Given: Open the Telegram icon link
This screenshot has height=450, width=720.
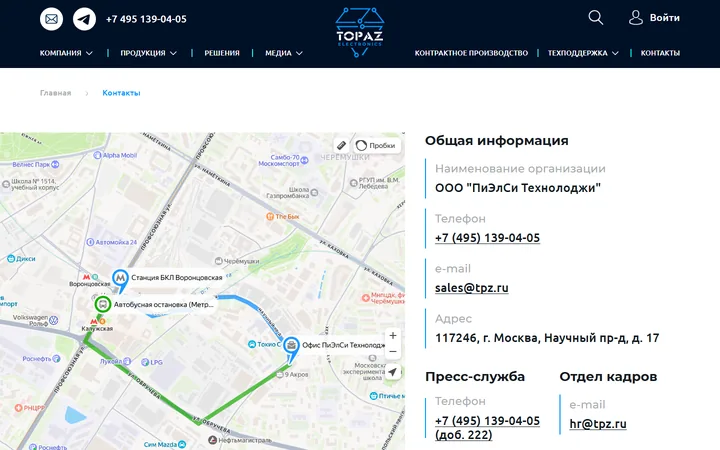Looking at the screenshot, I should (84, 19).
